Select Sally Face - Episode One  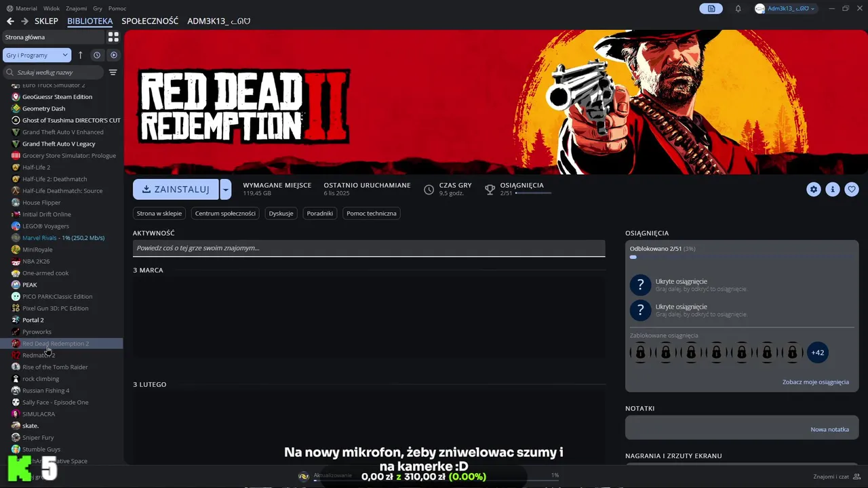pos(62,402)
